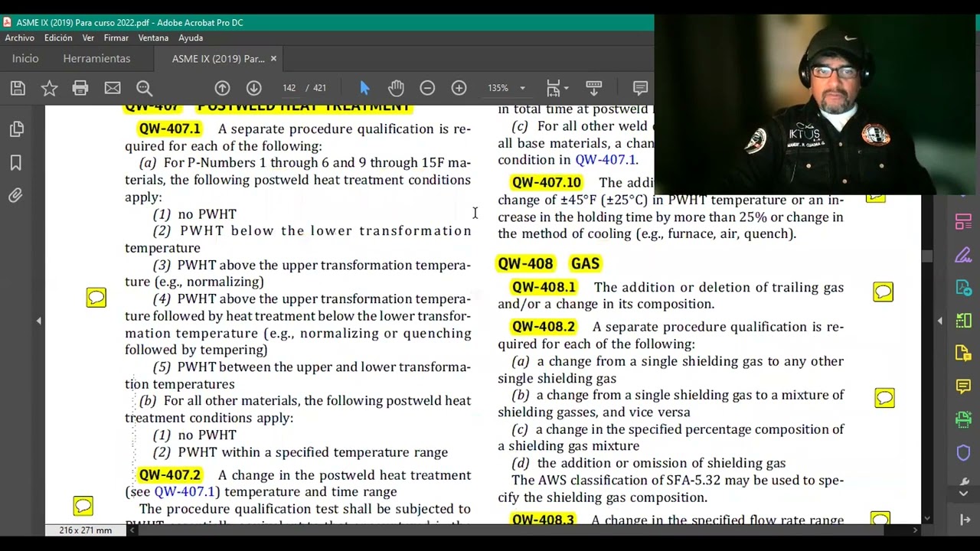This screenshot has height=551, width=980.
Task: Go to the previous page arrow
Action: pyautogui.click(x=222, y=88)
